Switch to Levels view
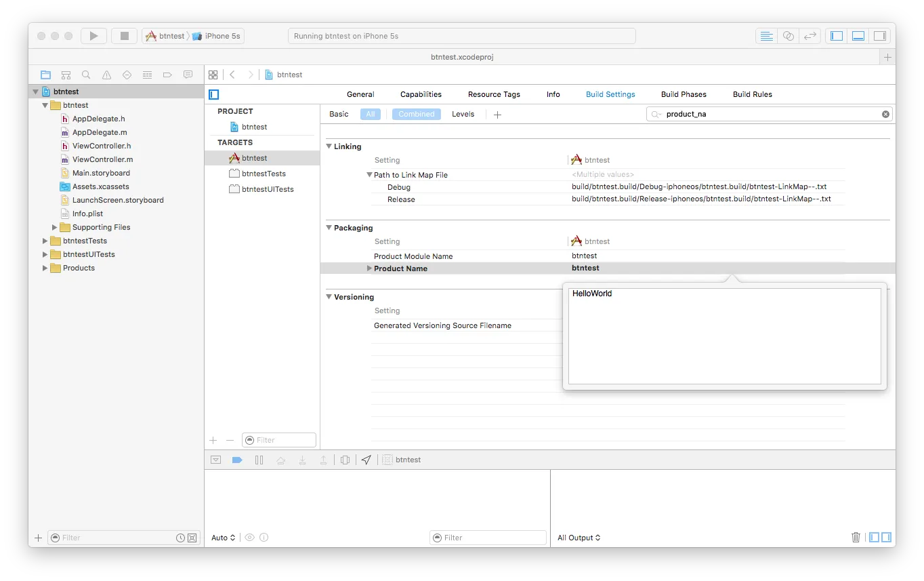Image resolution: width=924 pixels, height=581 pixels. click(463, 115)
